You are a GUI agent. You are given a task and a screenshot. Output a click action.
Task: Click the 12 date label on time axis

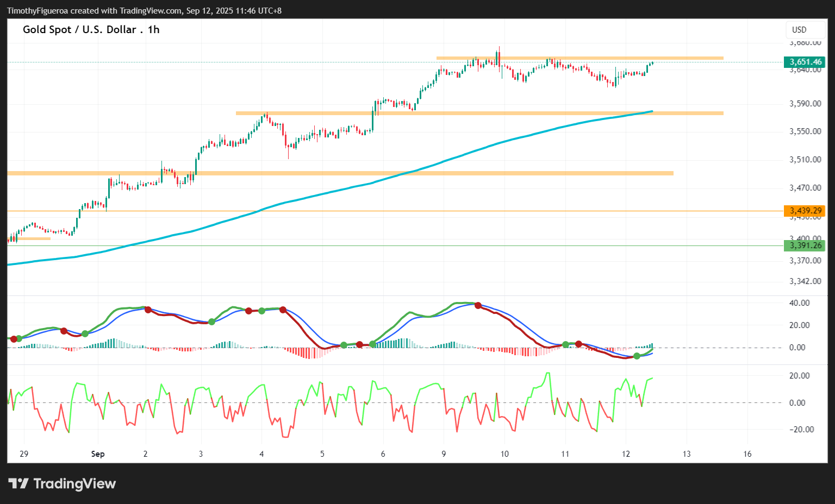tap(626, 454)
